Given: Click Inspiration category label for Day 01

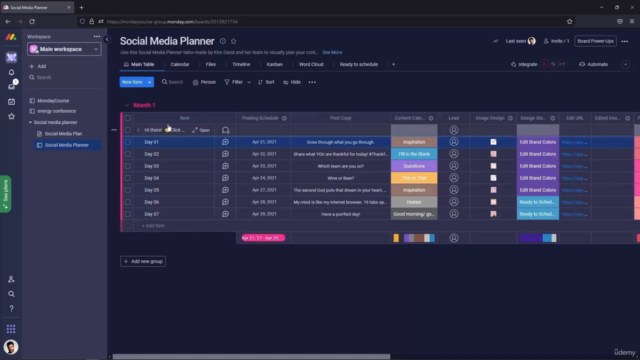Looking at the screenshot, I should [414, 142].
